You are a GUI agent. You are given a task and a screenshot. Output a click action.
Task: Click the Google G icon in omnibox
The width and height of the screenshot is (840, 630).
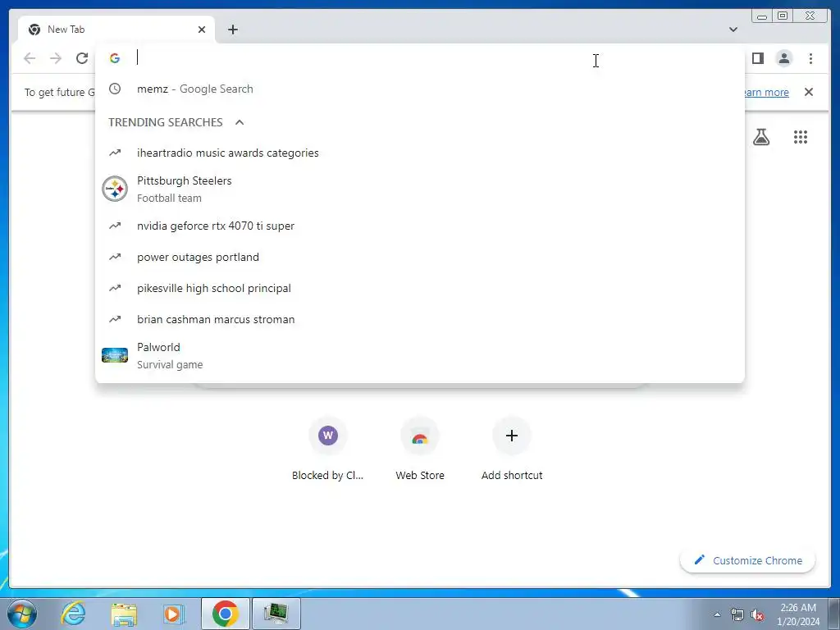(115, 58)
